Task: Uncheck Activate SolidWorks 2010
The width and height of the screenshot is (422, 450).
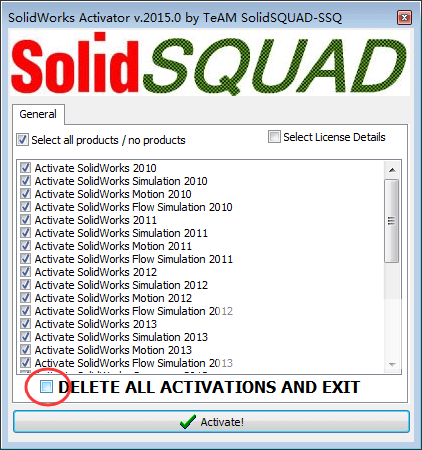Action: click(25, 167)
